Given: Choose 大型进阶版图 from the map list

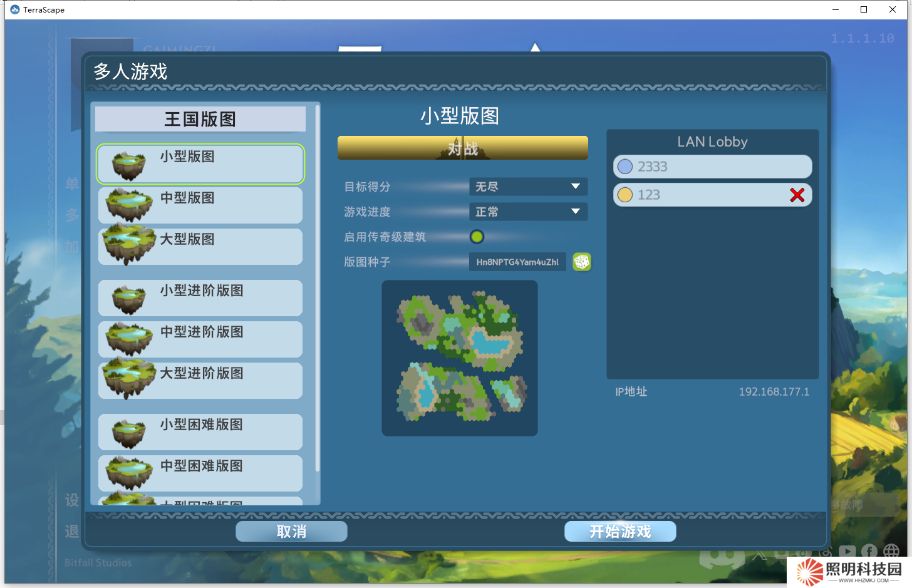Looking at the screenshot, I should pyautogui.click(x=200, y=381).
